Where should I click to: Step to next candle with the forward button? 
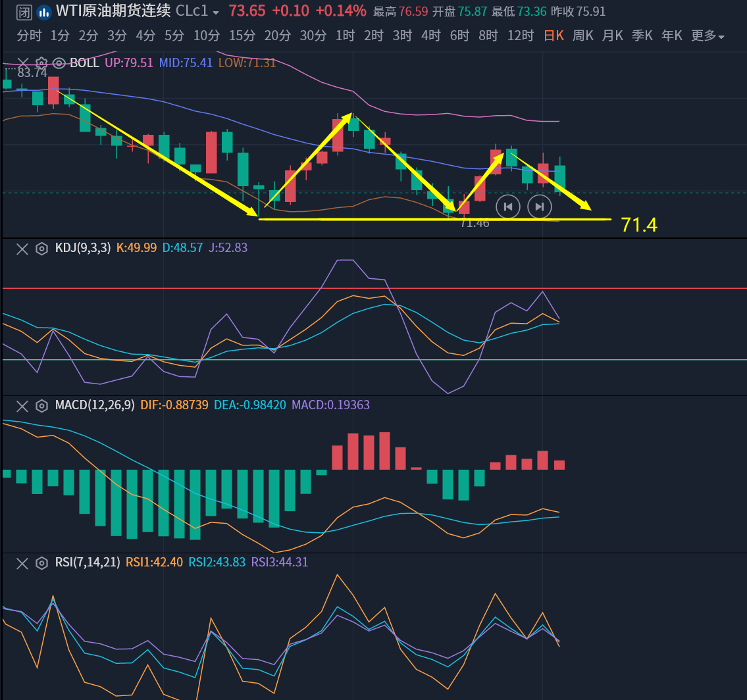[539, 207]
